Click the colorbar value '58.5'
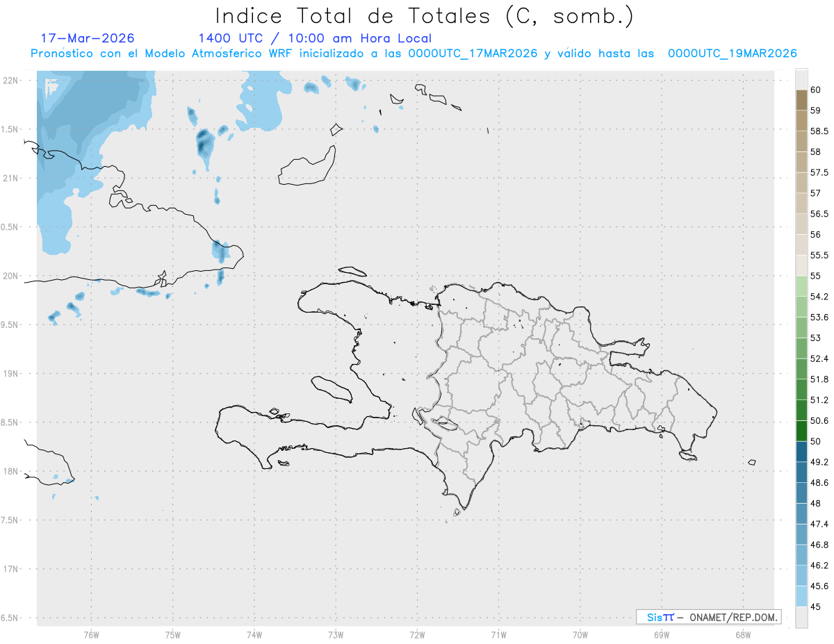The width and height of the screenshot is (834, 644). point(819,131)
